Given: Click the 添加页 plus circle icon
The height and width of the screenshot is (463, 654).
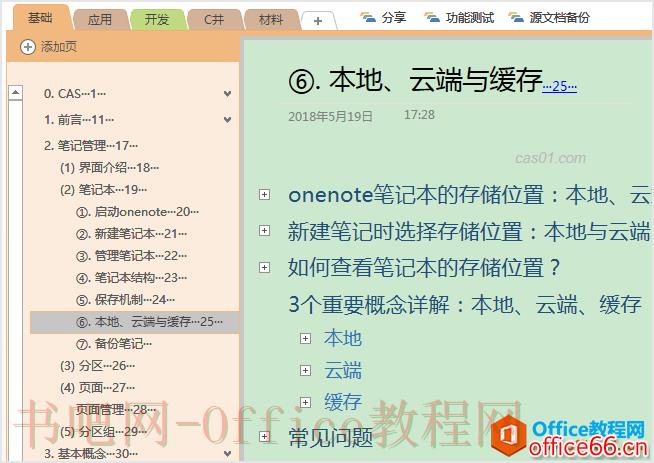Looking at the screenshot, I should (x=28, y=47).
